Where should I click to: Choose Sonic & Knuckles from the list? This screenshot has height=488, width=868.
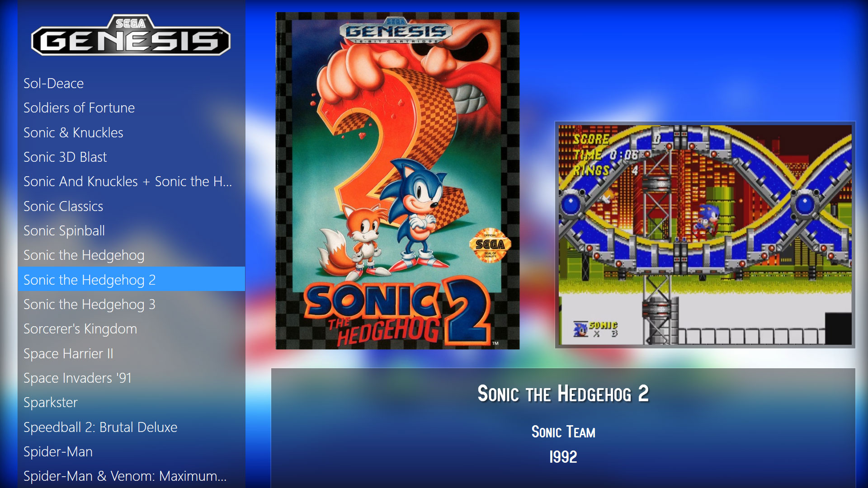coord(131,132)
